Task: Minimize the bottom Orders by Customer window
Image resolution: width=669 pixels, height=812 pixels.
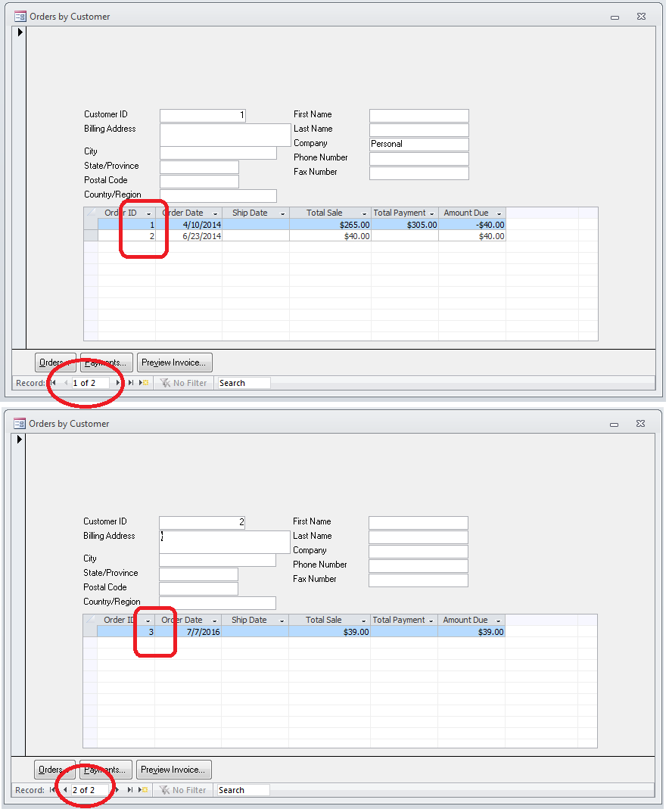Action: click(x=614, y=424)
